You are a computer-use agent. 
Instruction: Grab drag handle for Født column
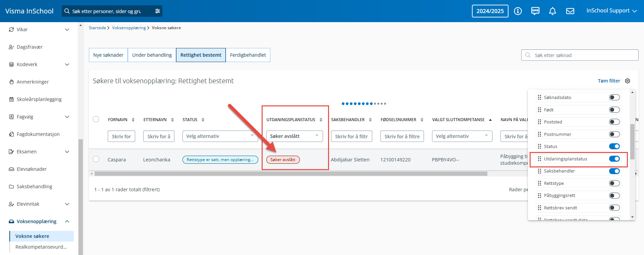(x=539, y=110)
